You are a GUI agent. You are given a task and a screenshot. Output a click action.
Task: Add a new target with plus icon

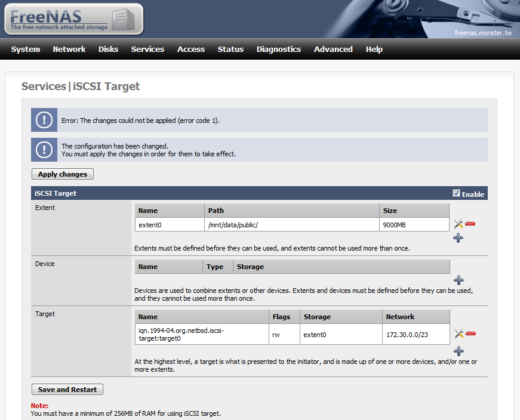point(459,351)
